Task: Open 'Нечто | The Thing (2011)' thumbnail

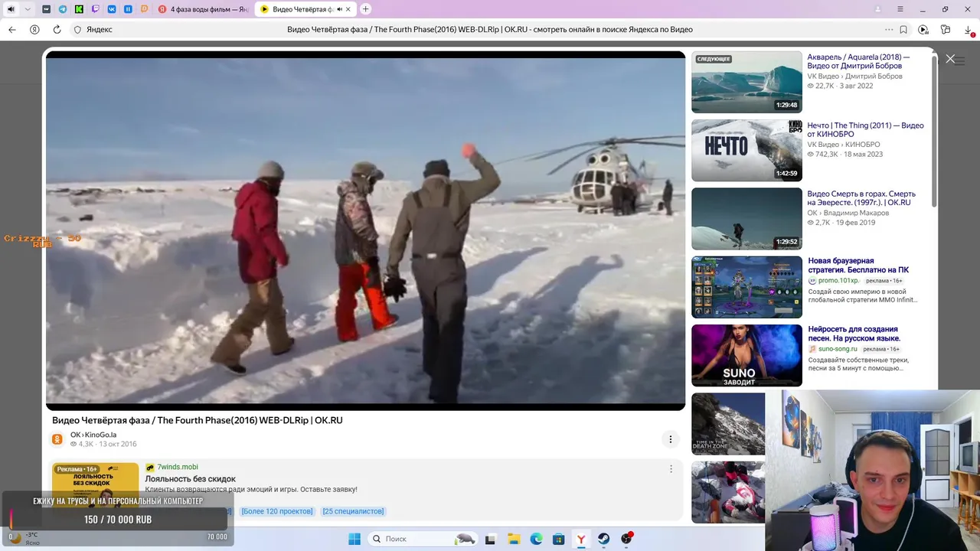Action: [746, 150]
